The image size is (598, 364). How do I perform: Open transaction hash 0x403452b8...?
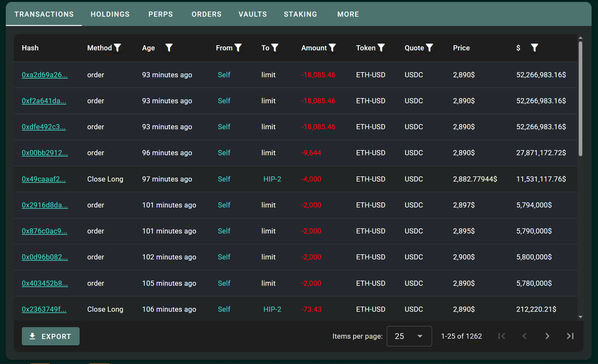(45, 283)
